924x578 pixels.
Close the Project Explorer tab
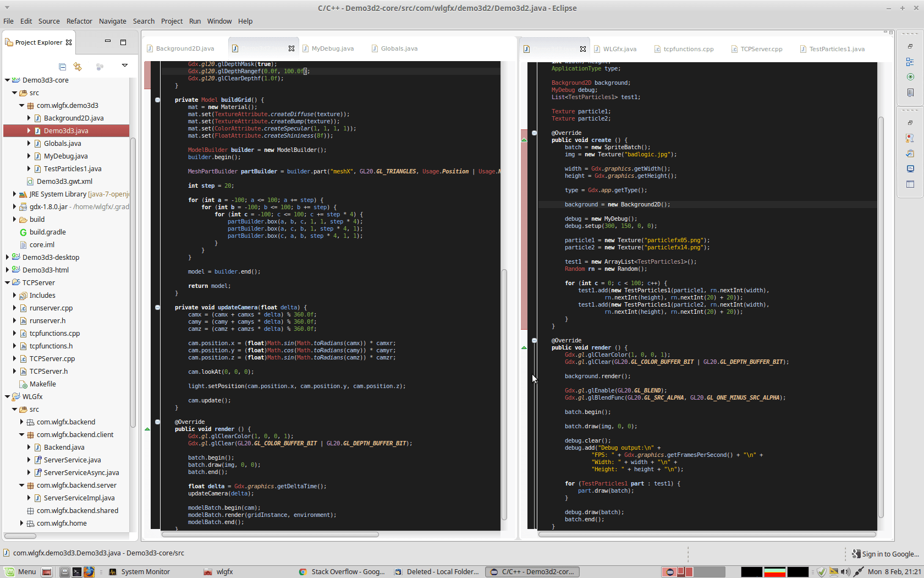coord(69,42)
